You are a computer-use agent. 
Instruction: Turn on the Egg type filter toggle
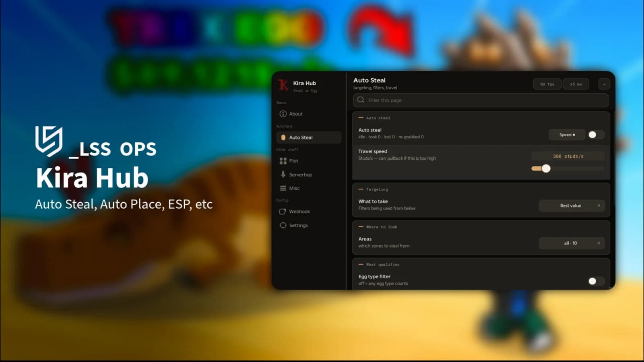596,281
